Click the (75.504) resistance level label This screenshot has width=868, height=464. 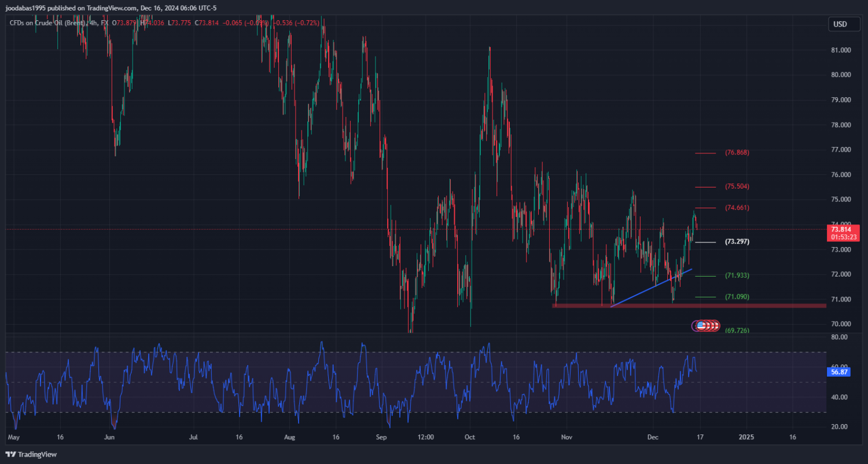click(737, 187)
